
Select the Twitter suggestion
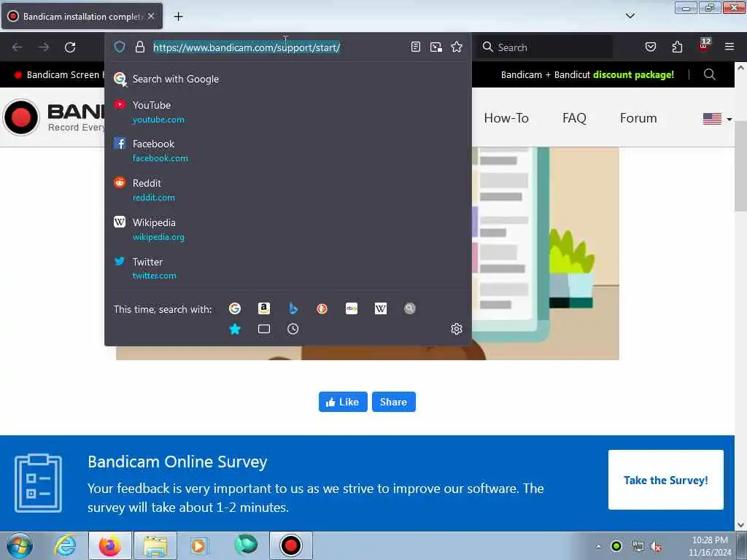287,268
